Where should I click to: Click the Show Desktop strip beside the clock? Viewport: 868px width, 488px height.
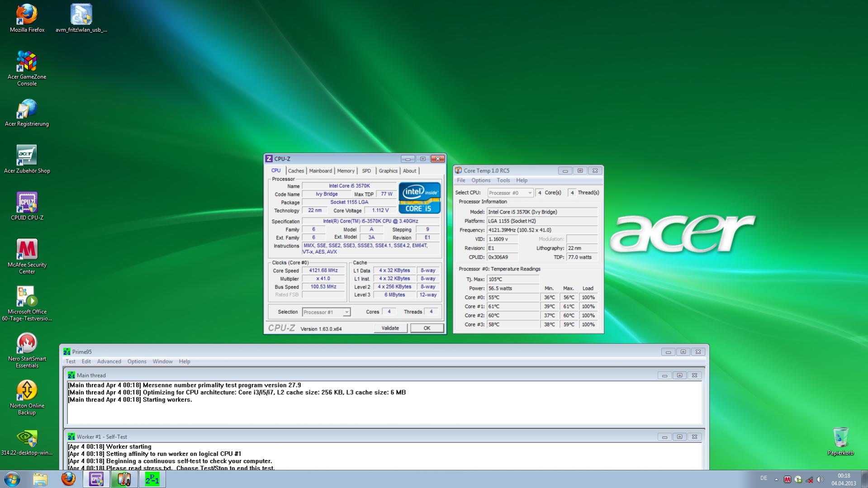(864, 479)
